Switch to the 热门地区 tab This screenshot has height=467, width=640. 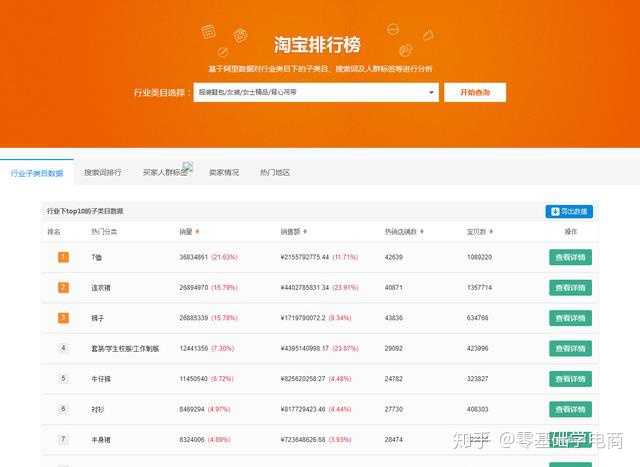(275, 173)
